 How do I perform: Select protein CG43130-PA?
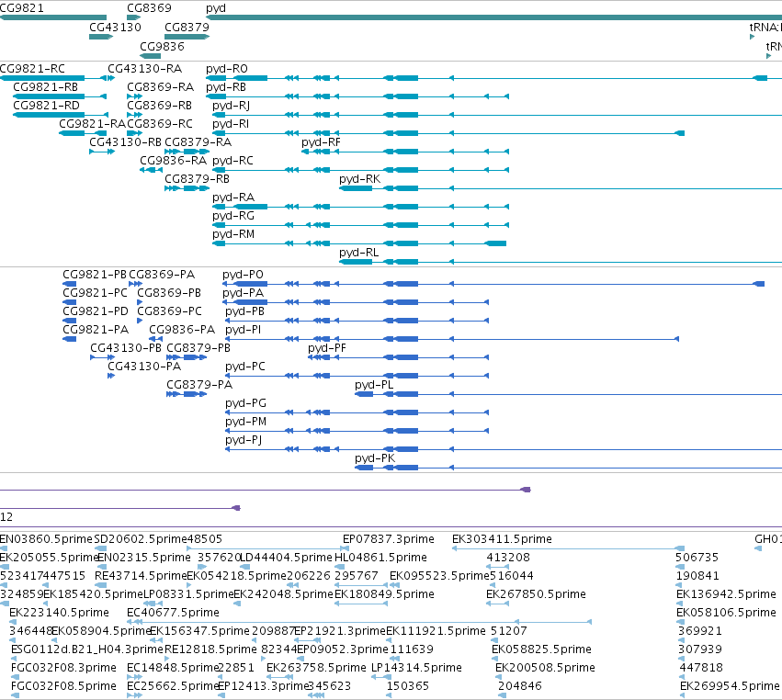[144, 367]
